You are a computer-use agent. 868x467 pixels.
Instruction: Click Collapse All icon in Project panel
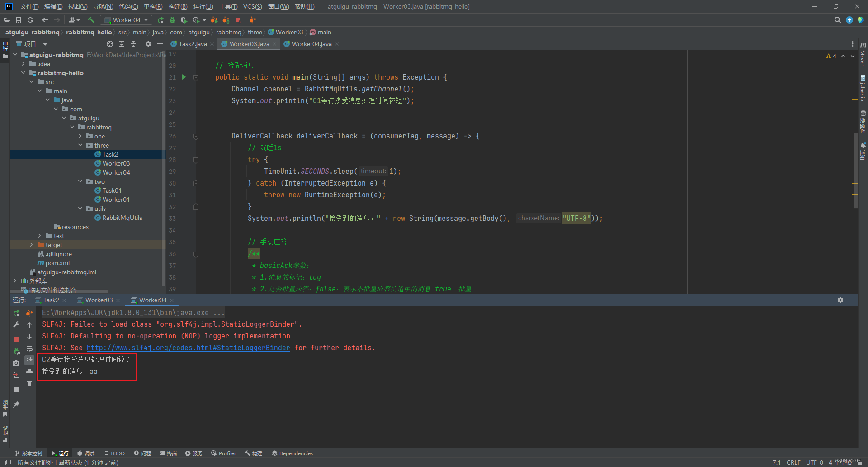tap(133, 44)
